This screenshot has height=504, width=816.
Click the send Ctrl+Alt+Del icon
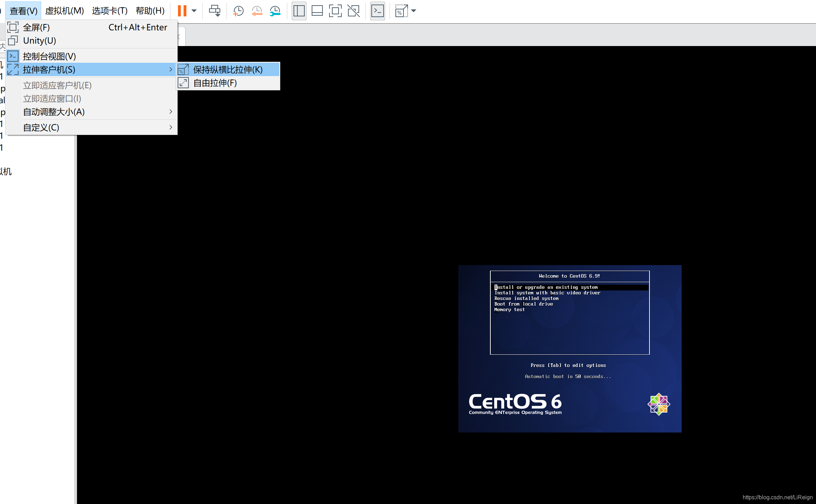(215, 11)
